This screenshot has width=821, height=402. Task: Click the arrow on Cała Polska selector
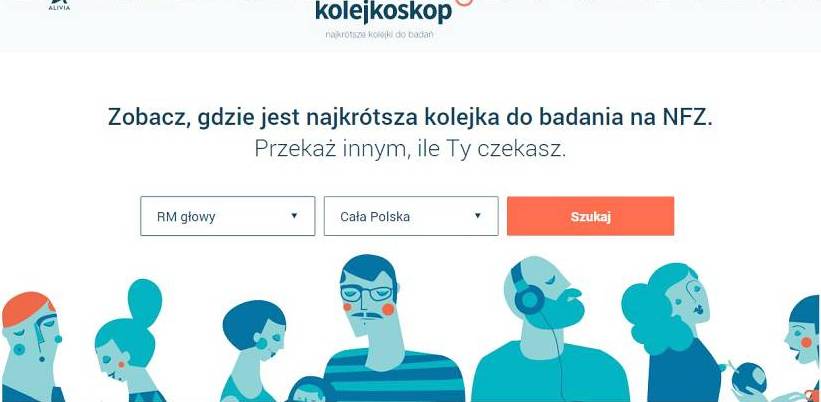click(478, 216)
